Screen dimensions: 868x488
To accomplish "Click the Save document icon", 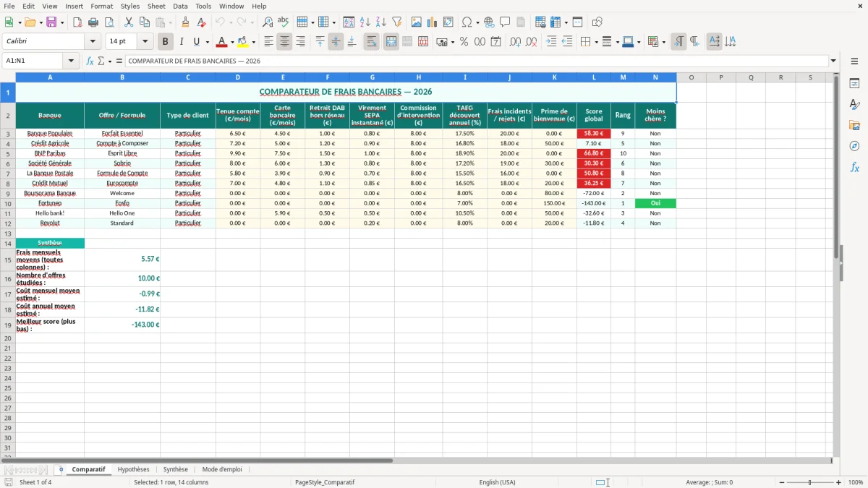I will [x=51, y=22].
